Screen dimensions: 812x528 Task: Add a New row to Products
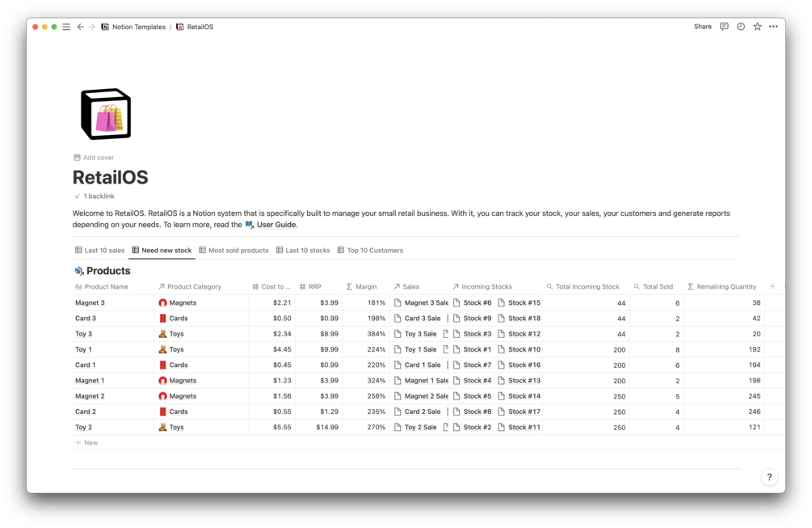[x=86, y=442]
